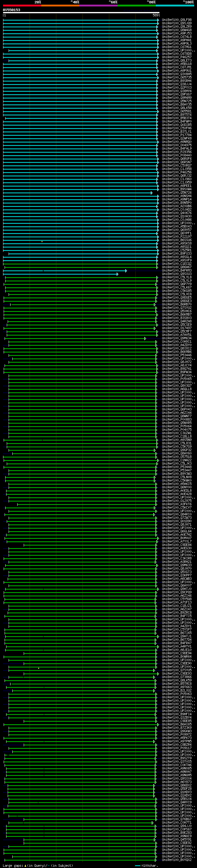The image size is (197, 868).
Task: Select the UniRef100_B9Q741 label
Action: [176, 369]
